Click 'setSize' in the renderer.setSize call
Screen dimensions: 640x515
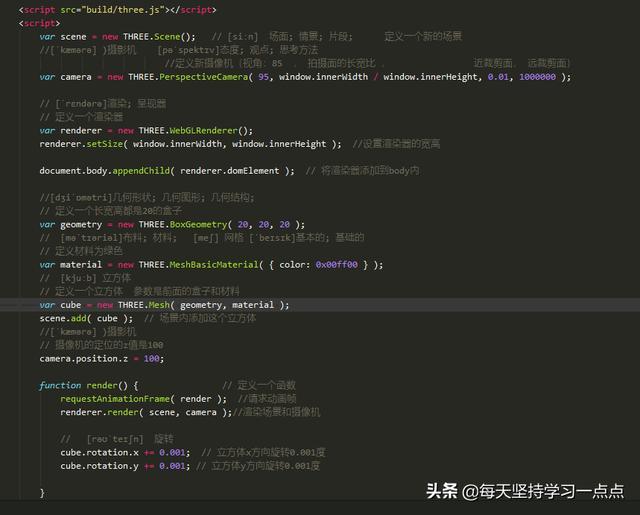coord(104,144)
